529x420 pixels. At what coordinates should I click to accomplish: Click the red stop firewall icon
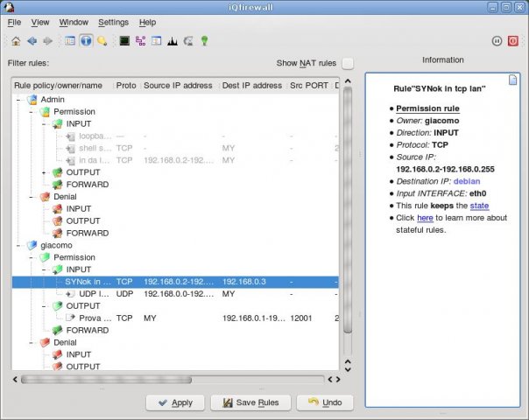[513, 41]
